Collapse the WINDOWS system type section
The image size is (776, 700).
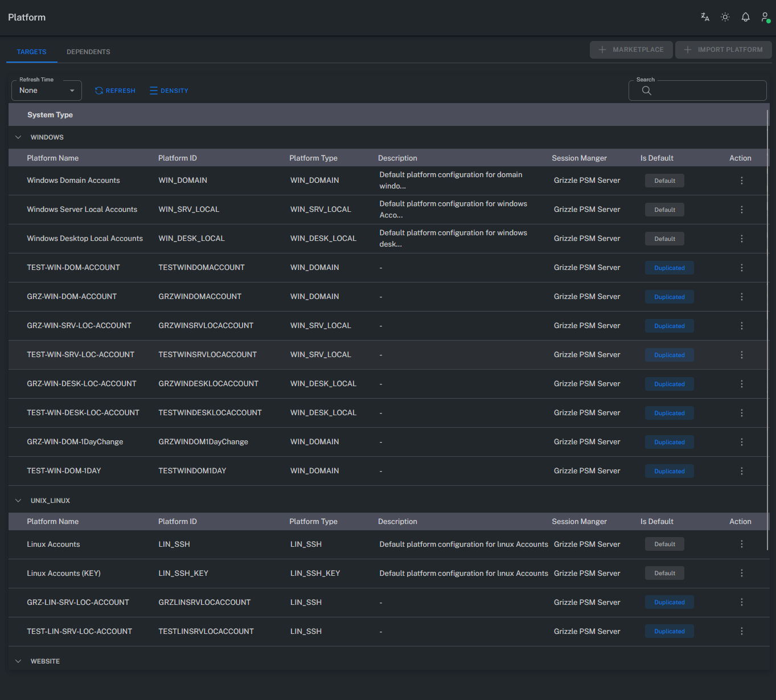pyautogui.click(x=18, y=137)
